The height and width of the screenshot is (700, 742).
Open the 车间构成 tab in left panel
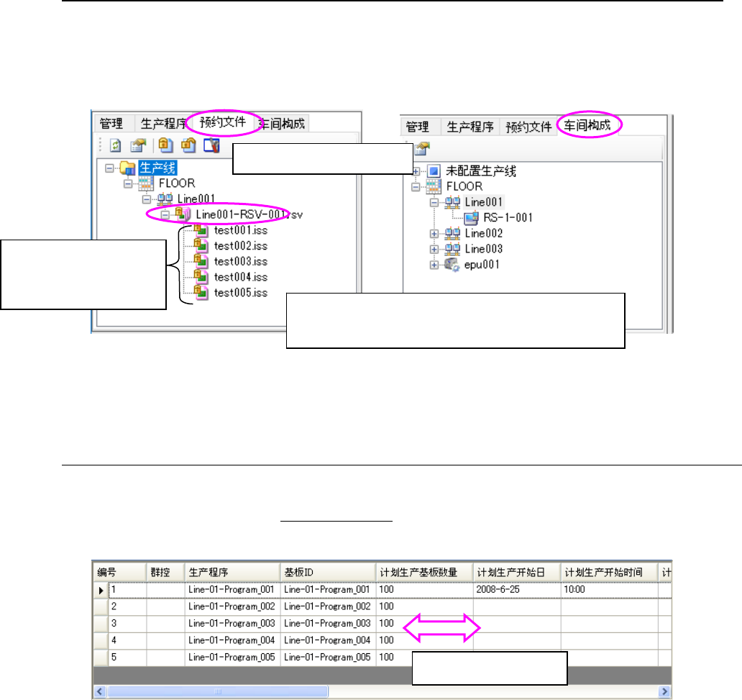pyautogui.click(x=283, y=124)
